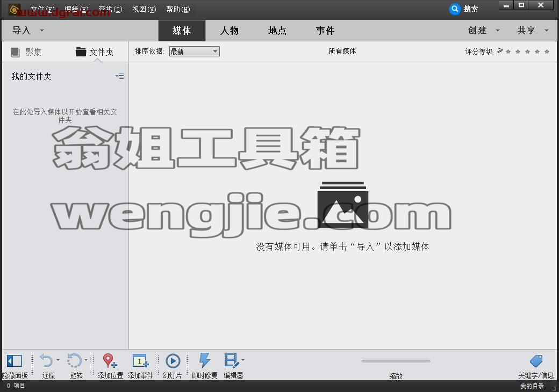Viewport: 559px width, 392px height.
Task: Minimize the Organizer window
Action: pos(506,5)
